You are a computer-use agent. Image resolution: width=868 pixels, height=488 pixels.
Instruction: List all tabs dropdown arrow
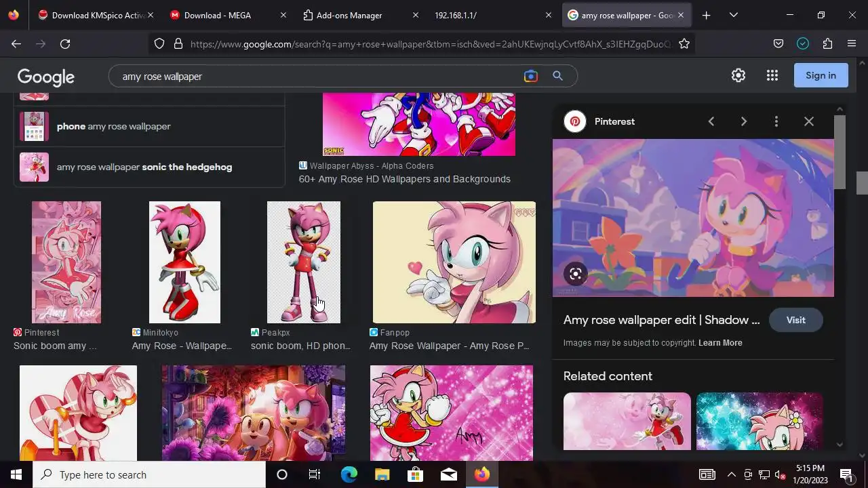tap(733, 15)
